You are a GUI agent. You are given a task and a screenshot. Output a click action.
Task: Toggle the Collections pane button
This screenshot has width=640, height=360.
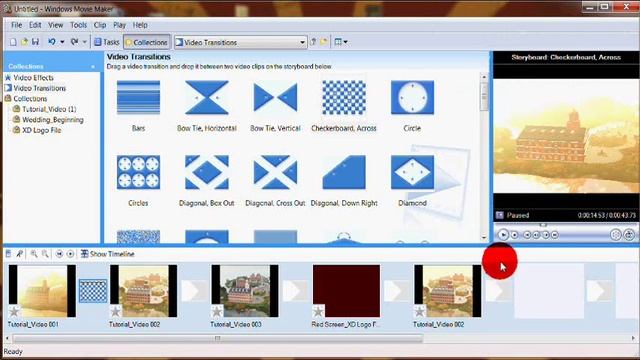(x=147, y=42)
